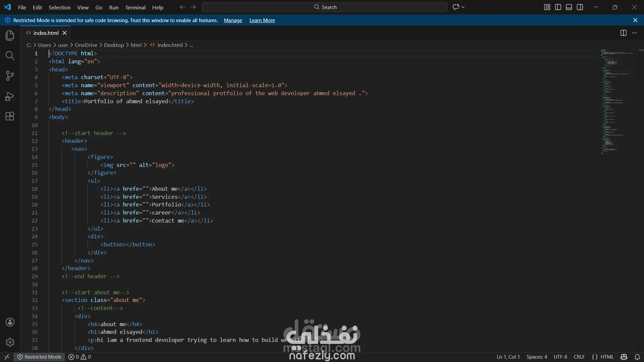The width and height of the screenshot is (644, 362).
Task: Click the Manage link in Restricted Mode banner
Action: (233, 20)
